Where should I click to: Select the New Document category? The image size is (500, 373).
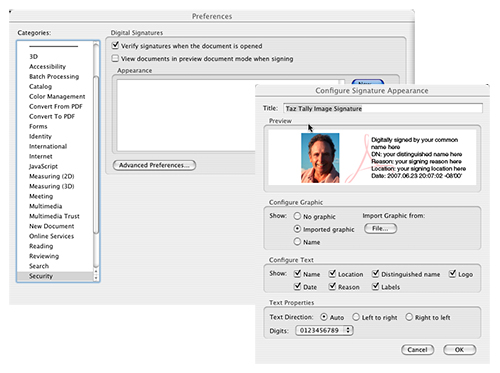(x=52, y=226)
